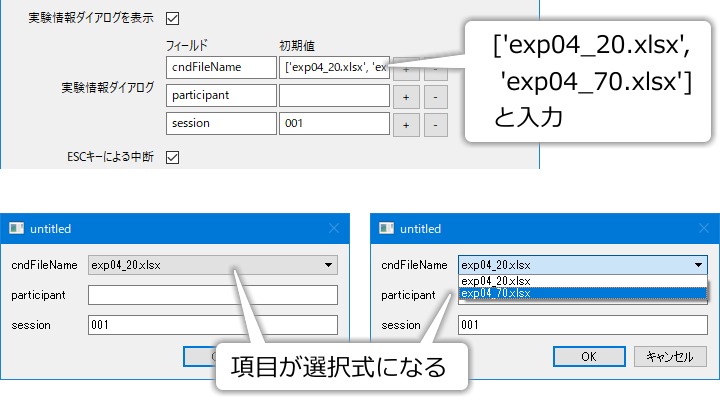Click 実験情報ダイアログ row label
Image resolution: width=720 pixels, height=400 pixels.
click(x=107, y=87)
